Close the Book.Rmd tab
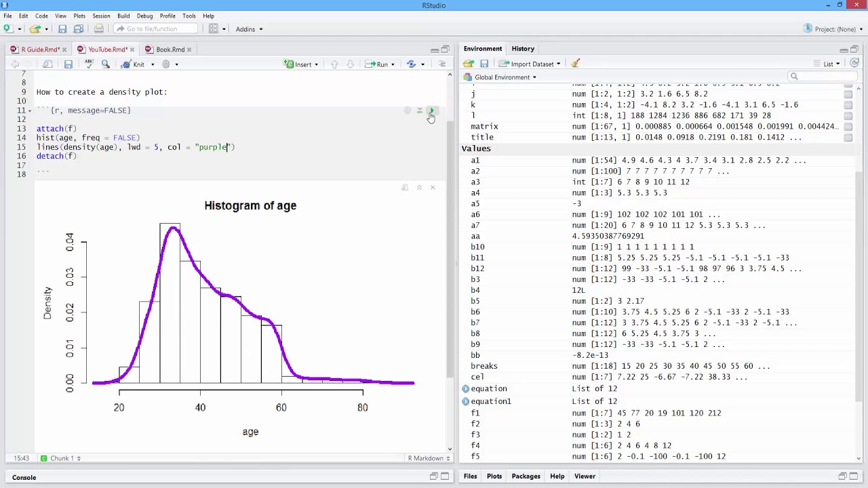The image size is (868, 488). pos(189,49)
